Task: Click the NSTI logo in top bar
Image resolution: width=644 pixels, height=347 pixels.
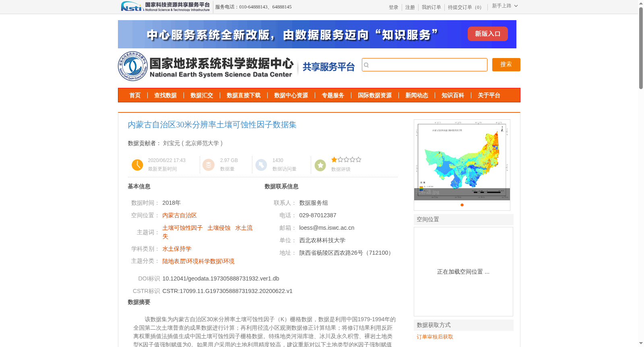Action: [165, 6]
